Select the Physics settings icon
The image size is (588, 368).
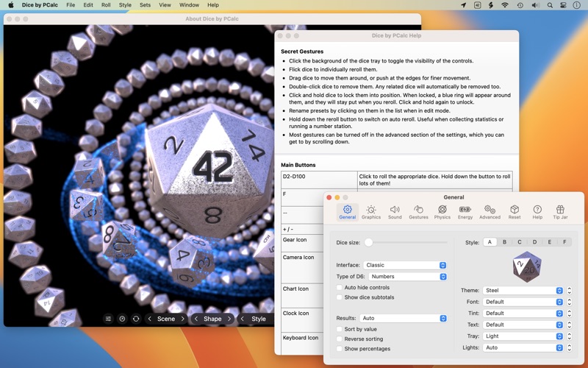(442, 212)
